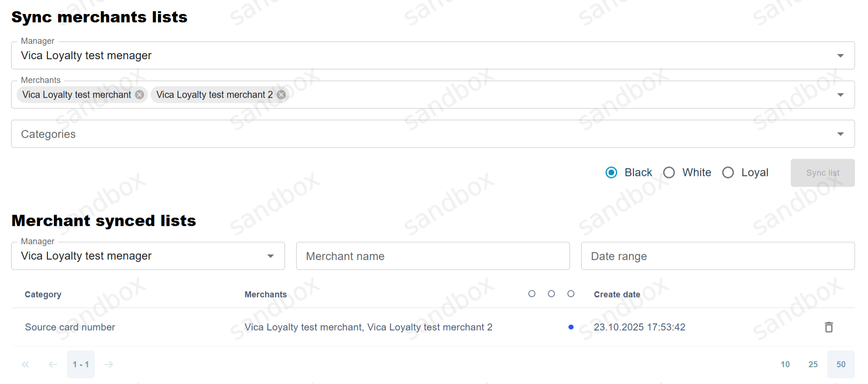Remove the Vica Loyalty test merchant 2 chip
The image size is (868, 384).
(281, 94)
